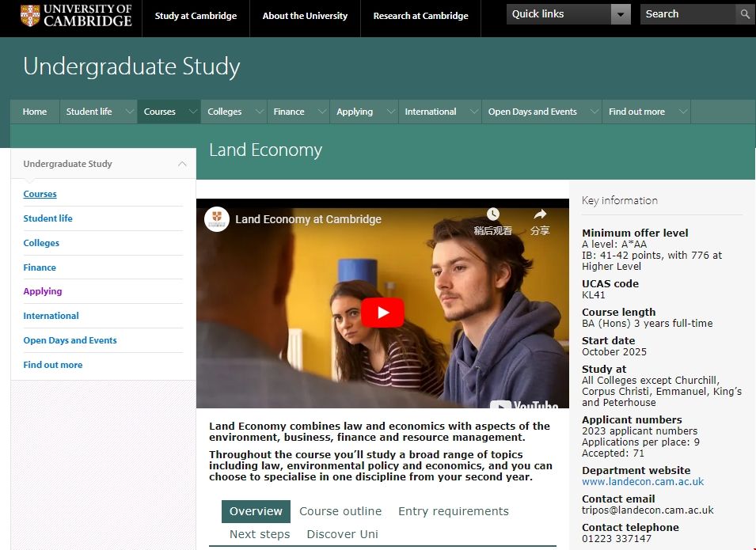Screen dimensions: 756x550
Task: Go to Study at Cambridge menu
Action: (x=196, y=16)
